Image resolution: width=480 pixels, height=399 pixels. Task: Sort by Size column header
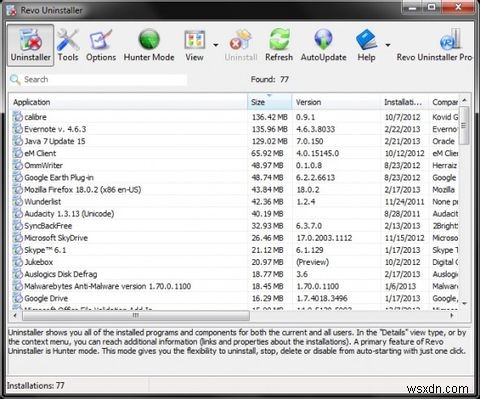(270, 102)
